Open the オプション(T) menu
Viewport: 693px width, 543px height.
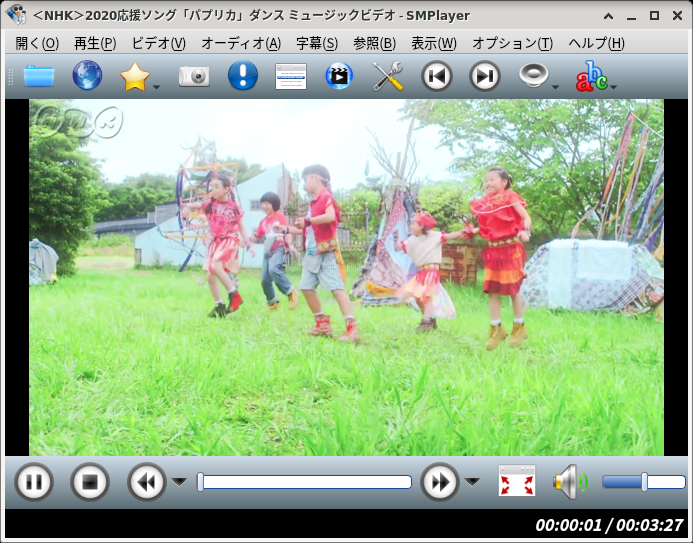click(513, 43)
